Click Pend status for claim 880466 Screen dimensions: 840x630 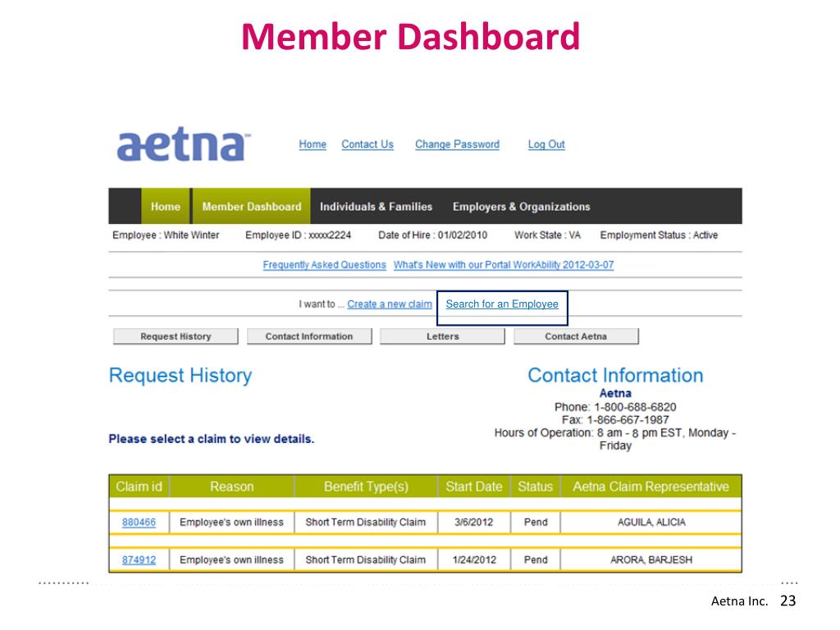coord(536,523)
